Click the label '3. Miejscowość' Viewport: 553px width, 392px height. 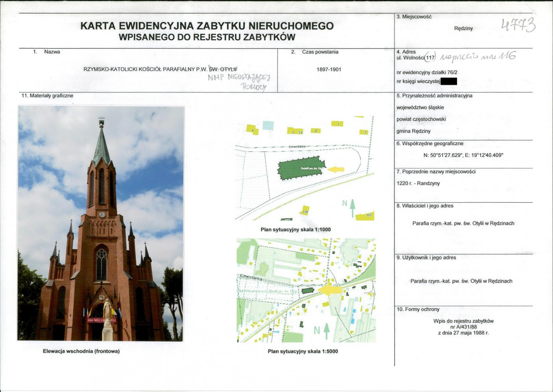[x=414, y=17]
